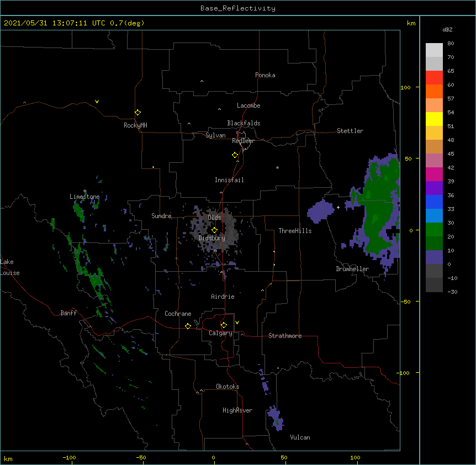Image resolution: width=476 pixels, height=465 pixels.
Task: Click the -50 tick on the right axis
Action: (x=405, y=302)
